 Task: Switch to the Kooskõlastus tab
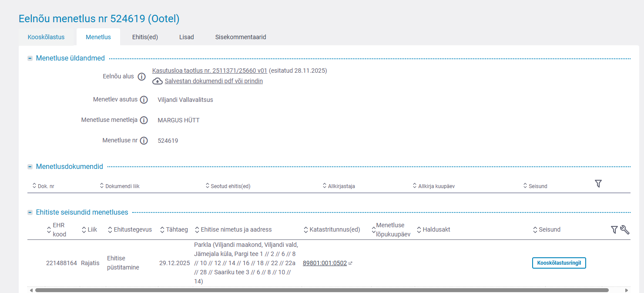46,37
